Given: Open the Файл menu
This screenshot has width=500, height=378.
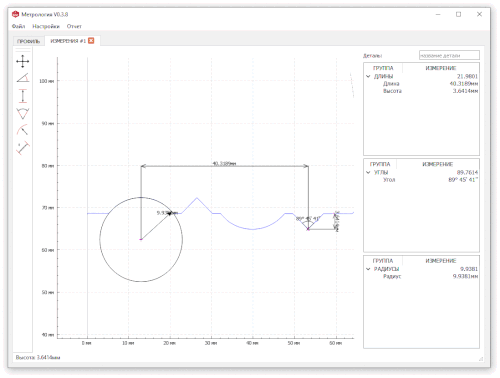Looking at the screenshot, I should tap(18, 26).
